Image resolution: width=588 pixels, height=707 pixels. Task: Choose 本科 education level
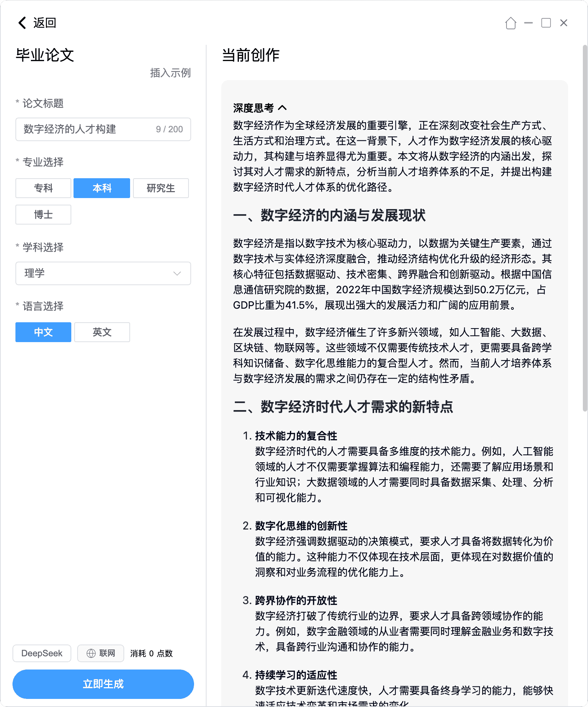pos(102,188)
